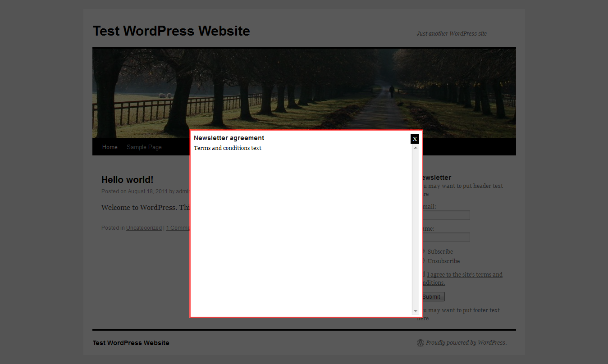608x364 pixels.
Task: Click the WordPress logo icon in footer
Action: pos(421,343)
